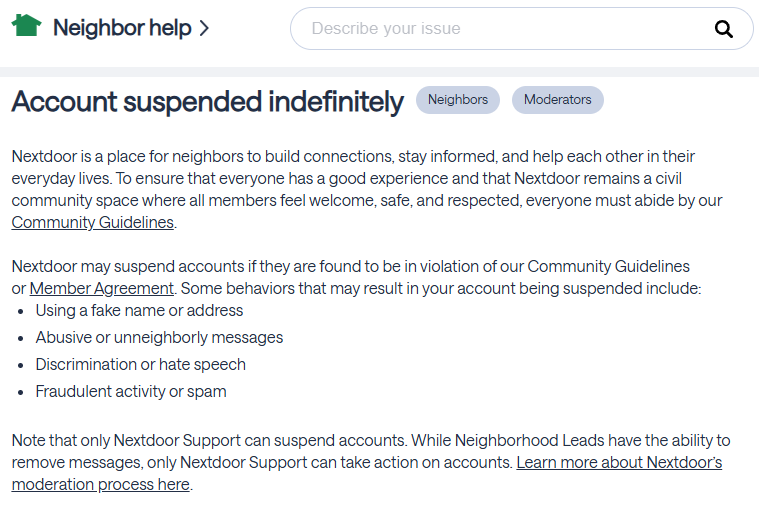Select the Moderators tag
759x509 pixels.
(557, 100)
